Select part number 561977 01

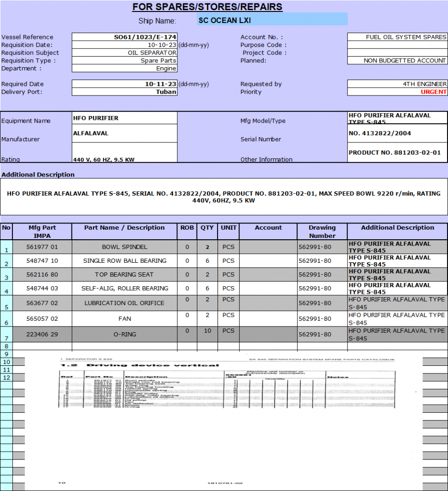pos(42,247)
